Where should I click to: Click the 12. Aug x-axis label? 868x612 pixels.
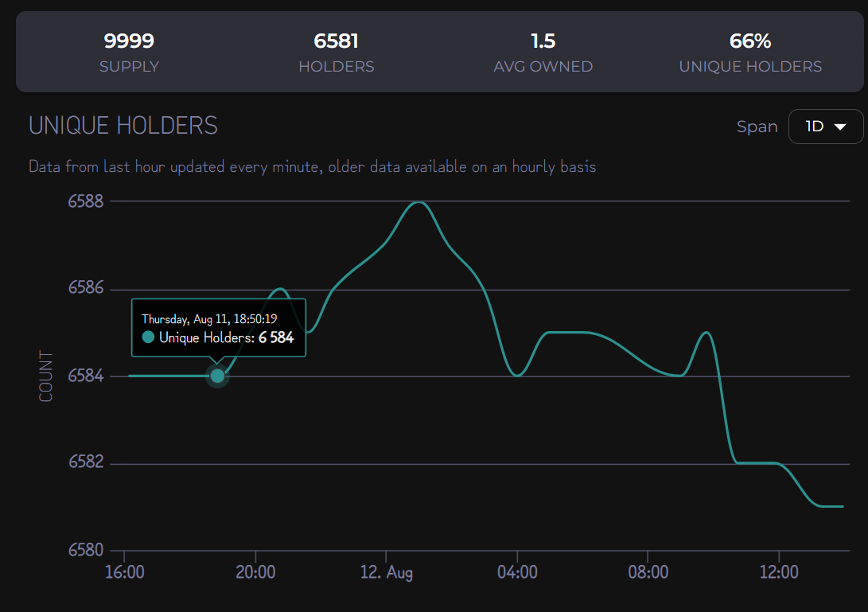[x=387, y=572]
